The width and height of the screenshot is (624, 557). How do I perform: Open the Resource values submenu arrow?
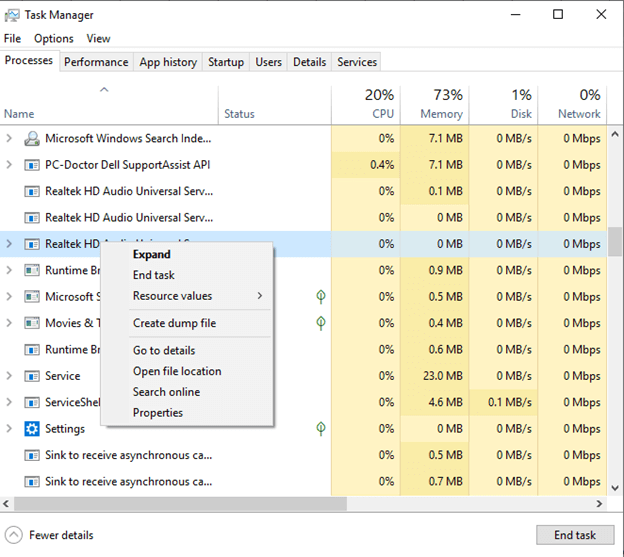[x=259, y=296]
